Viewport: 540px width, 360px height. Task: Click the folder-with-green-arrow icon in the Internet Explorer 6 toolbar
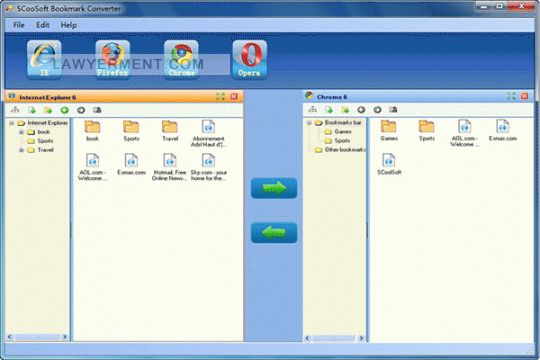(x=48, y=110)
